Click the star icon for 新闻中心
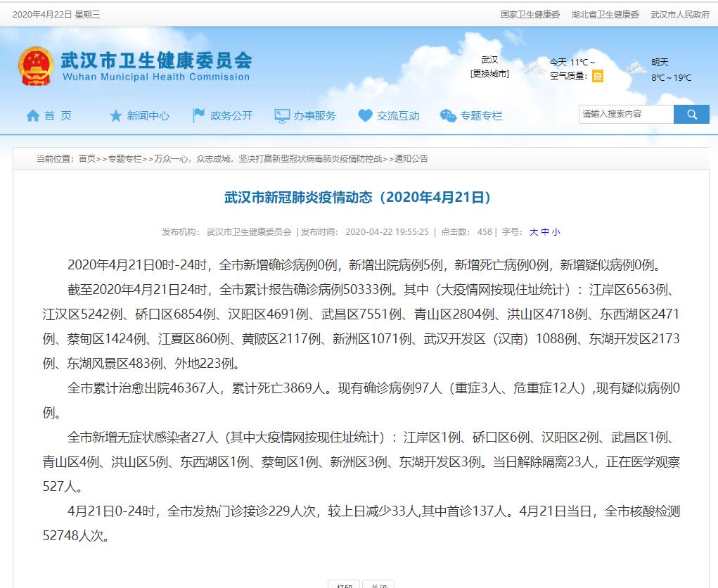 115,116
